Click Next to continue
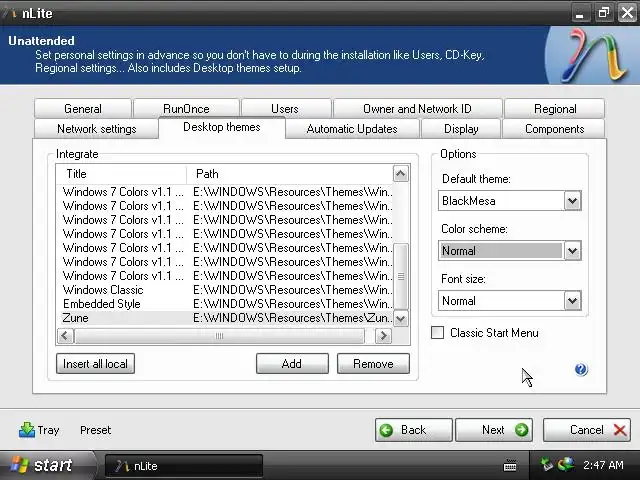 494,430
